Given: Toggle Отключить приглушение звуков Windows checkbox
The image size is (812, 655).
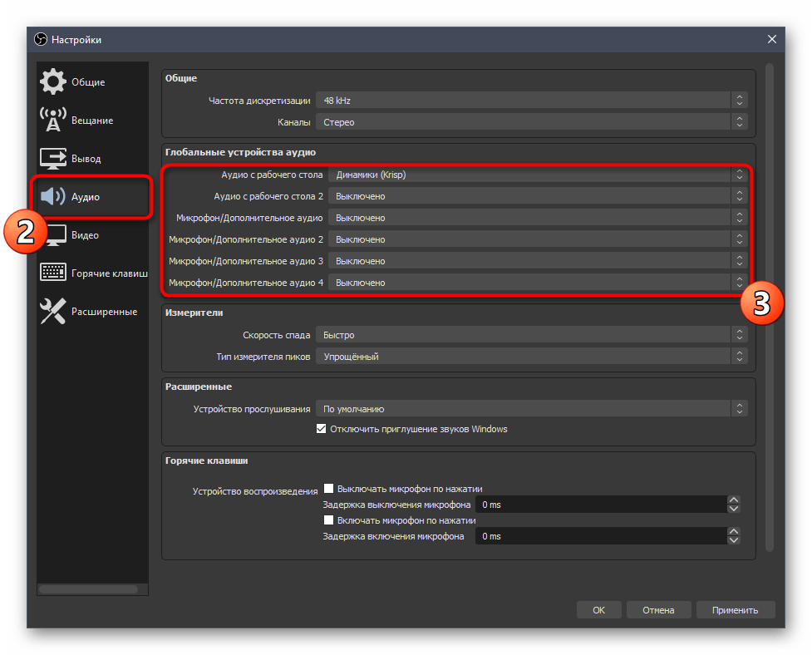Looking at the screenshot, I should point(322,429).
